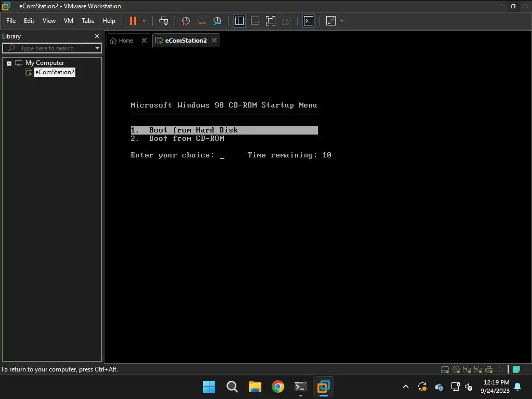
Task: Open File Explorer from the taskbar
Action: point(255,387)
